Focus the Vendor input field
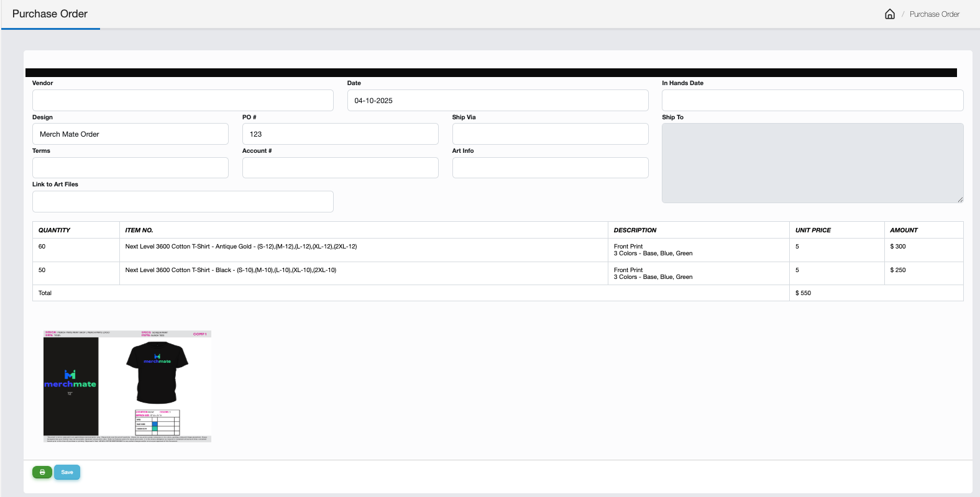The image size is (980, 497). tap(183, 101)
